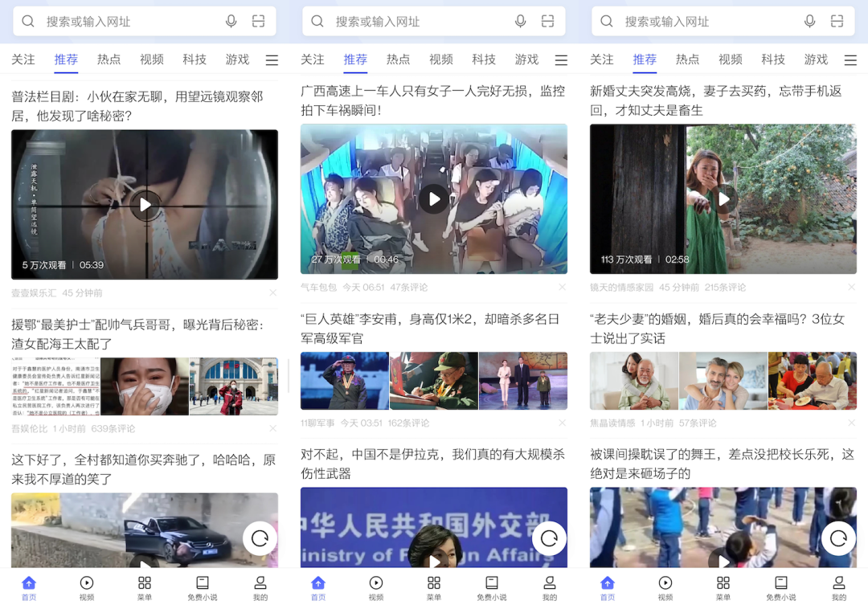The height and width of the screenshot is (613, 868).
Task: Open the 我的 profile icon on the left screen
Action: tap(260, 582)
